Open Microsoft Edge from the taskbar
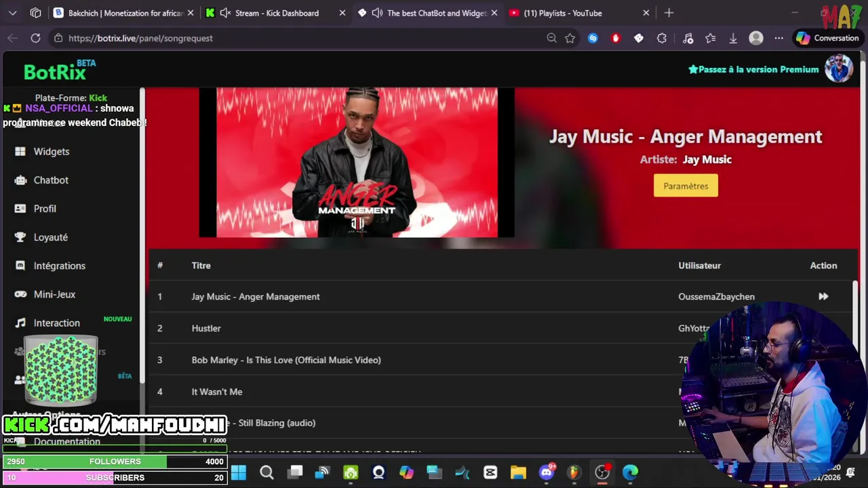This screenshot has height=488, width=868. [631, 472]
